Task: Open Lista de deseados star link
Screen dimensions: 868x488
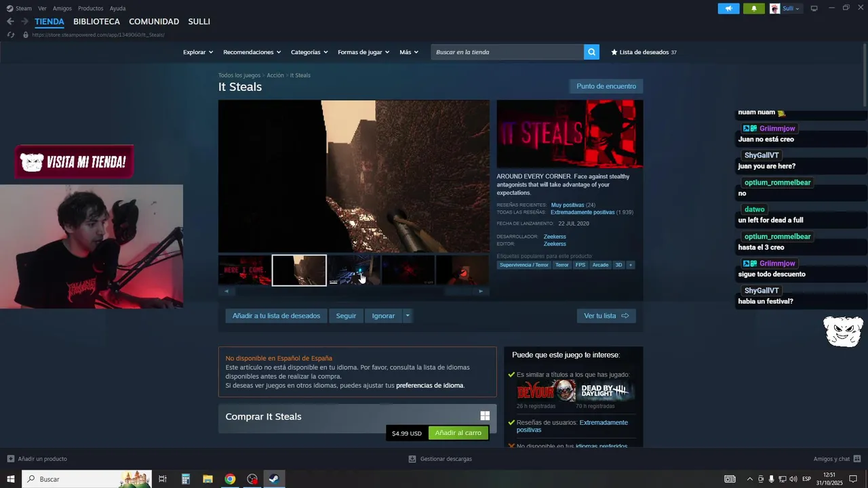Action: coord(644,52)
